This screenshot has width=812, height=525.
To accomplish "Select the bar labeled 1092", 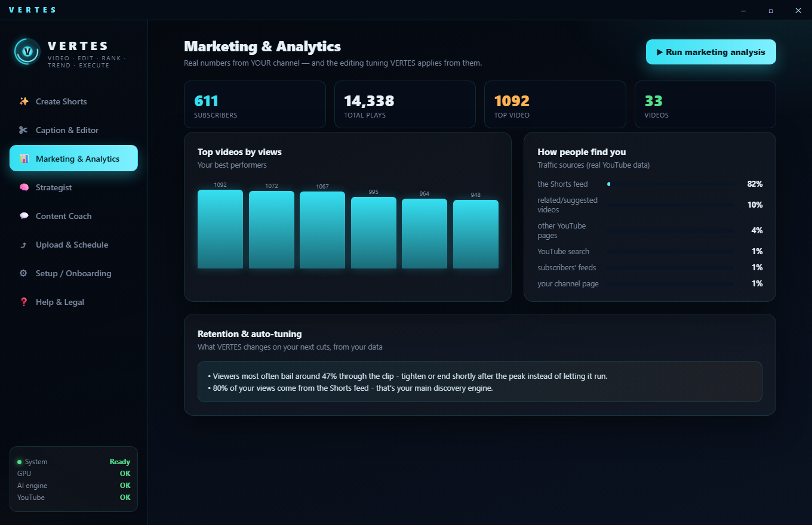I will pos(220,229).
